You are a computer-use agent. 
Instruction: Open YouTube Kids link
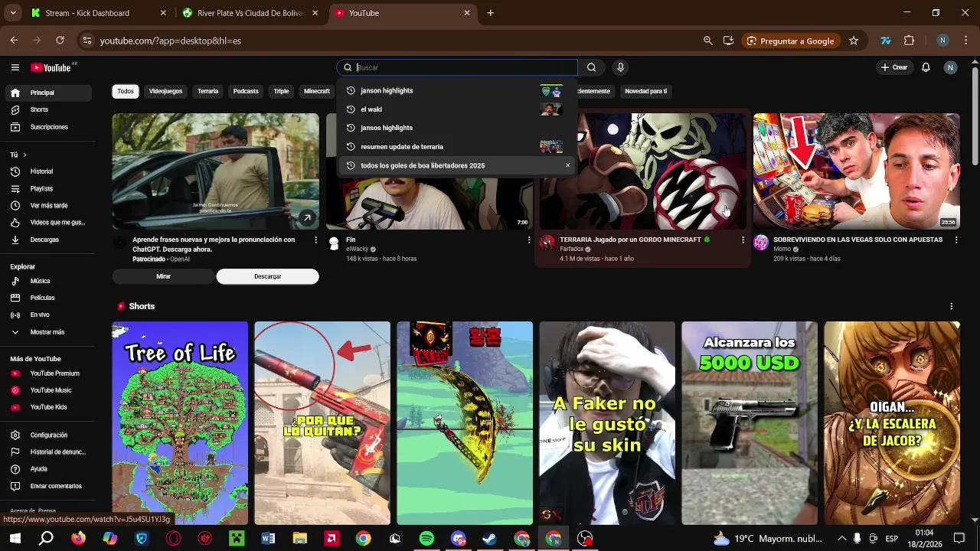tap(50, 407)
